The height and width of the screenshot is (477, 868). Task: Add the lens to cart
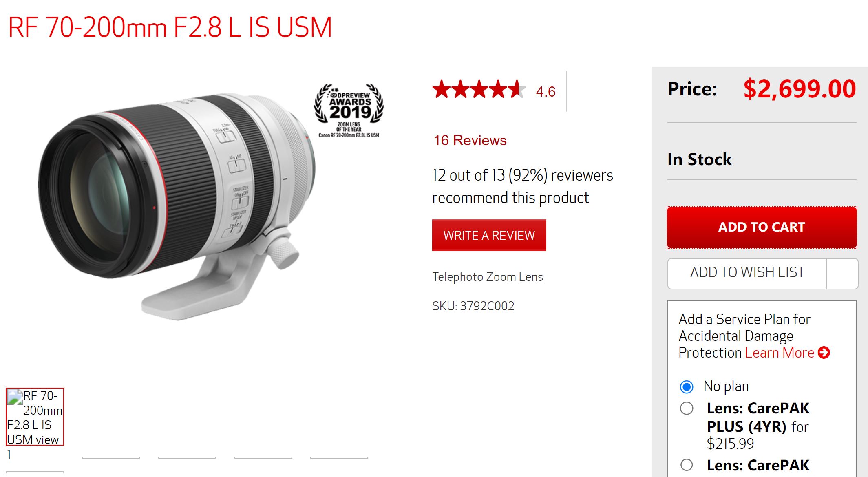pos(762,227)
